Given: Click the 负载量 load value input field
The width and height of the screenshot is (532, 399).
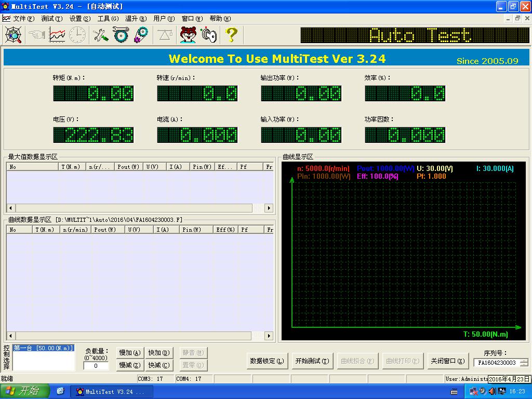Looking at the screenshot, I should [x=96, y=366].
